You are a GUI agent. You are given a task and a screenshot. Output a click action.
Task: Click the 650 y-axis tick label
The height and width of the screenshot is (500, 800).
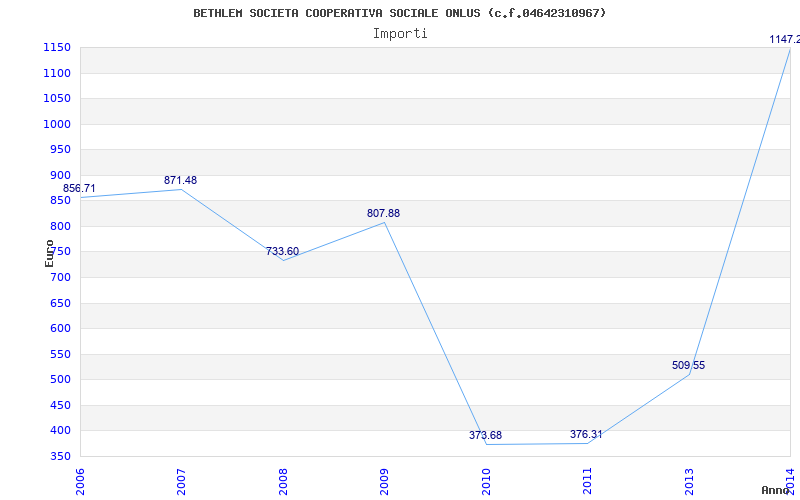pos(60,303)
